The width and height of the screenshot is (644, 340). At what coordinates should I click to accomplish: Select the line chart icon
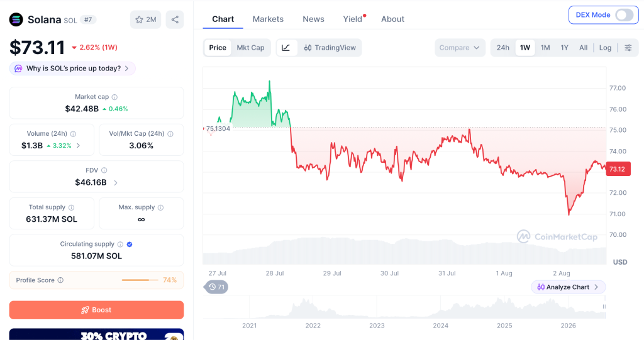(x=286, y=48)
